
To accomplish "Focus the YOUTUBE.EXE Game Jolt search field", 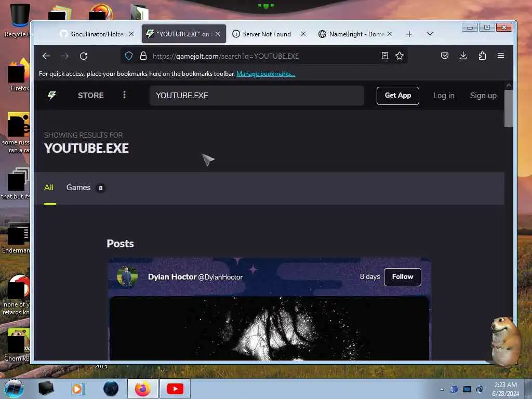I will [x=257, y=96].
